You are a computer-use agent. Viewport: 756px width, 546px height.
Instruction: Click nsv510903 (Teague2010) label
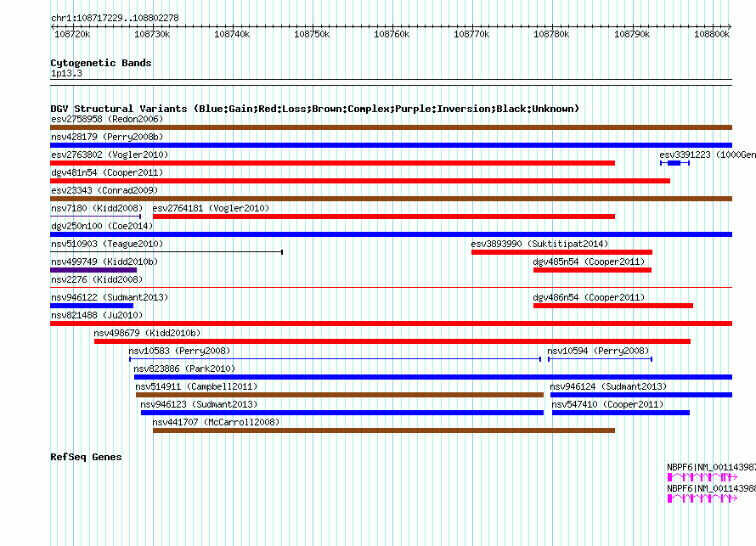point(107,244)
